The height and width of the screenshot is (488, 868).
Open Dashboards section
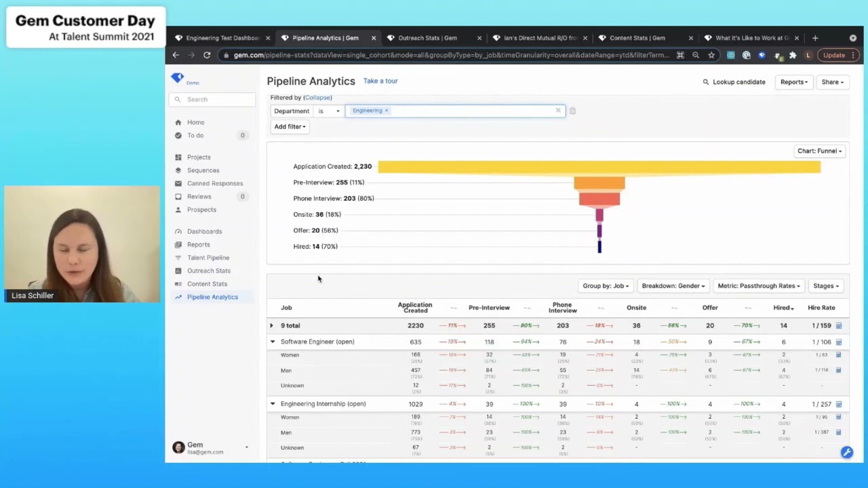[x=204, y=231]
